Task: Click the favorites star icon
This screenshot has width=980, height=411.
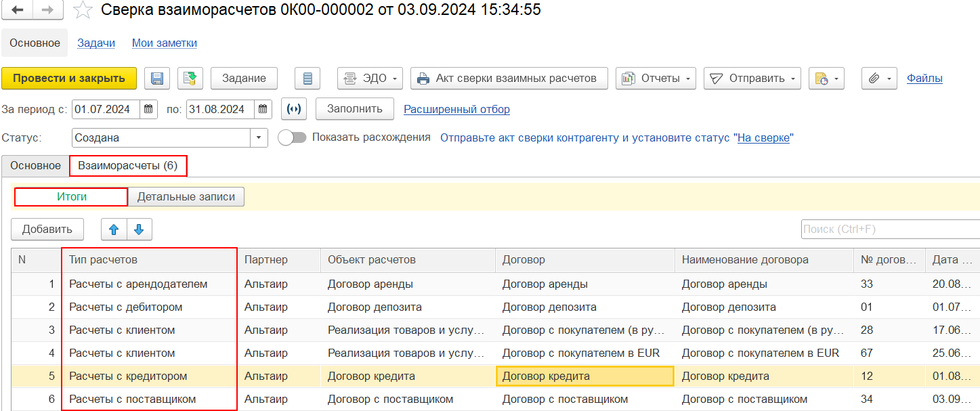Action: point(83,10)
